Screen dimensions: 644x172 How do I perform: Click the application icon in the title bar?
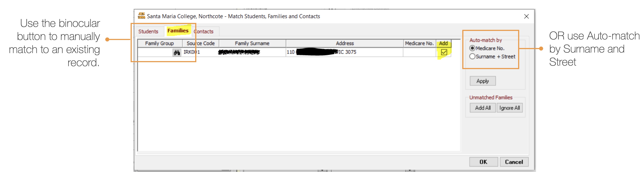[x=142, y=16]
